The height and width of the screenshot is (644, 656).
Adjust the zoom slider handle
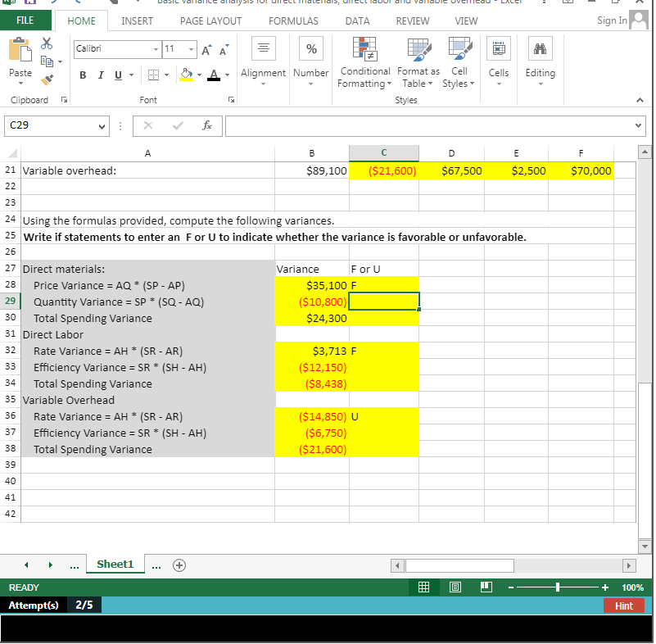pyautogui.click(x=558, y=588)
